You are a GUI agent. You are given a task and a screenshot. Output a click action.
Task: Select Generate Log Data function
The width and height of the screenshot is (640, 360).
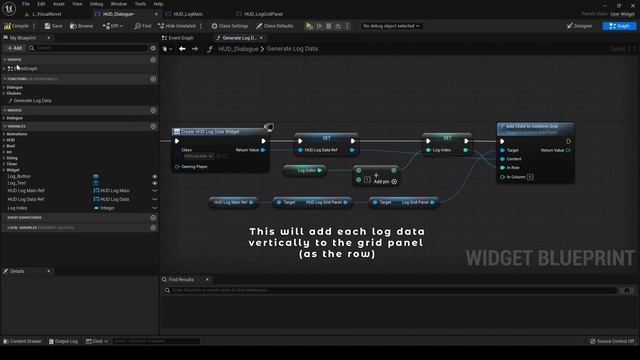(x=32, y=100)
